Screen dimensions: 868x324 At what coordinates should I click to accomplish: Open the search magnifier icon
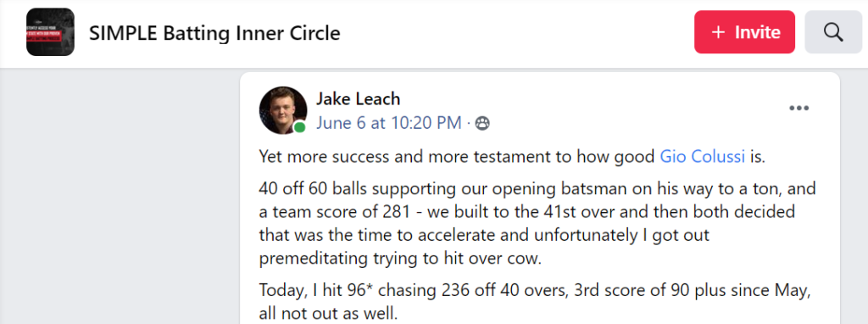pyautogui.click(x=833, y=32)
